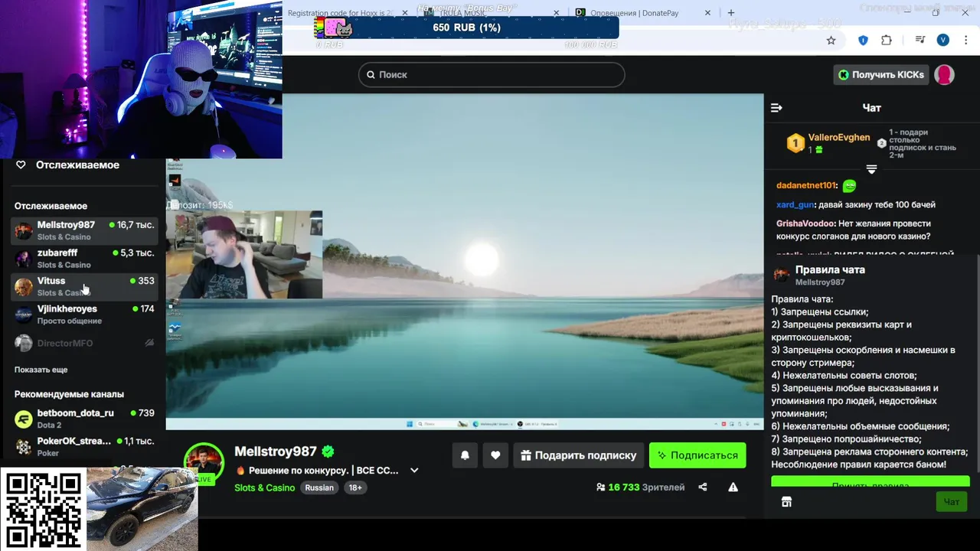The width and height of the screenshot is (980, 551).
Task: Click the Чат panel title
Action: tap(871, 108)
